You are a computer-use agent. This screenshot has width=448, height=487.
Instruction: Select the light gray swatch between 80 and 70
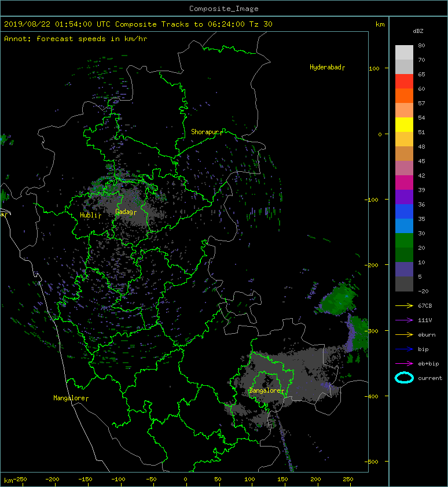click(x=404, y=53)
